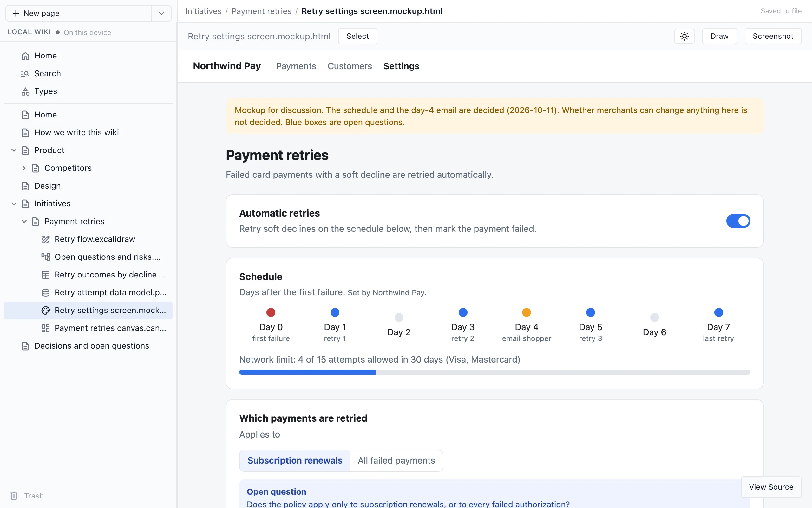This screenshot has width=812, height=508.
Task: Click the Northwind Pay brand title
Action: [227, 66]
